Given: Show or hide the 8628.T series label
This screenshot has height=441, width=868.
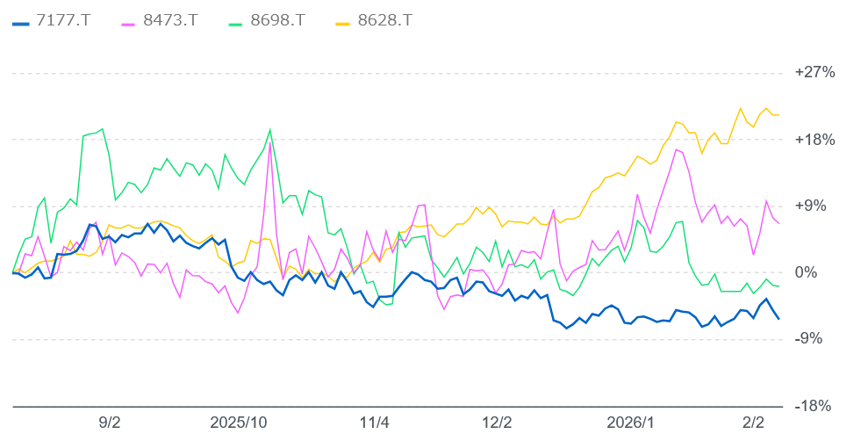Looking at the screenshot, I should click(x=385, y=21).
